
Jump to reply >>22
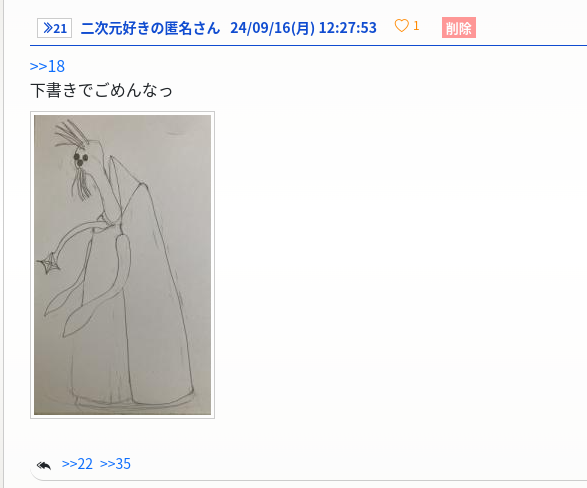tap(77, 464)
